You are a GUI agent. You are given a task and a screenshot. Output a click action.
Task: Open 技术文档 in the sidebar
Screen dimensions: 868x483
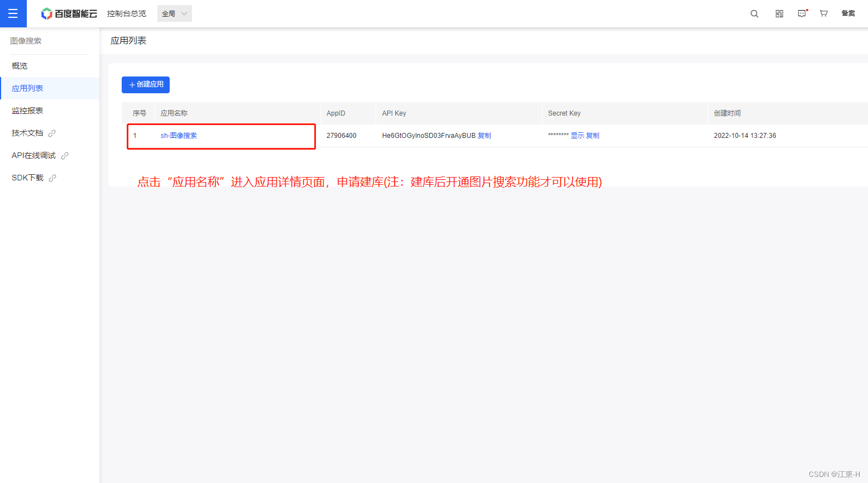pyautogui.click(x=27, y=133)
